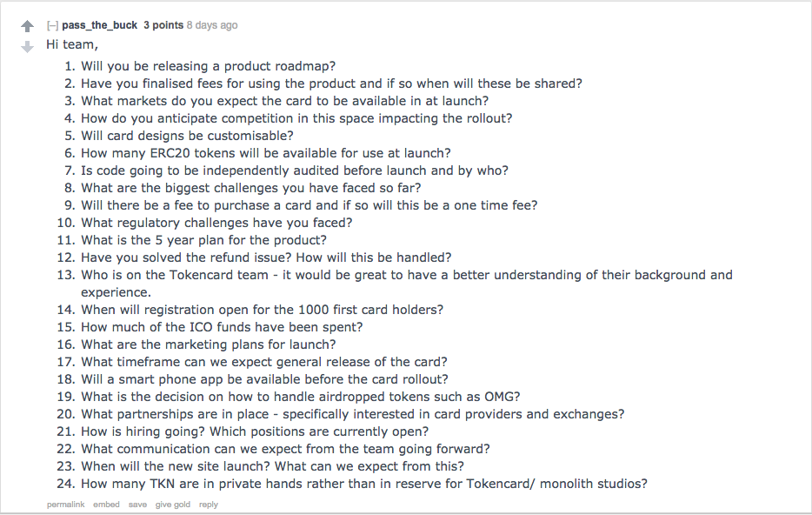
Task: Click the airdropped OMG tokens question
Action: [301, 397]
